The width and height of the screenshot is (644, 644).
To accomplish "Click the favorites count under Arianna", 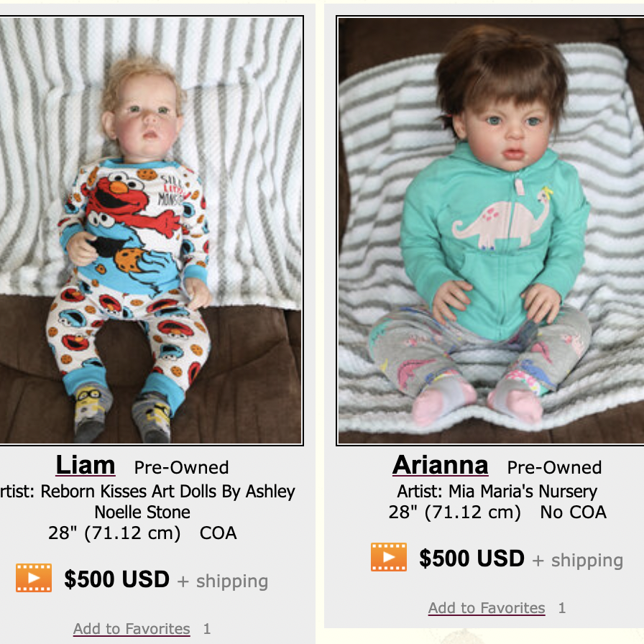I will (x=562, y=608).
